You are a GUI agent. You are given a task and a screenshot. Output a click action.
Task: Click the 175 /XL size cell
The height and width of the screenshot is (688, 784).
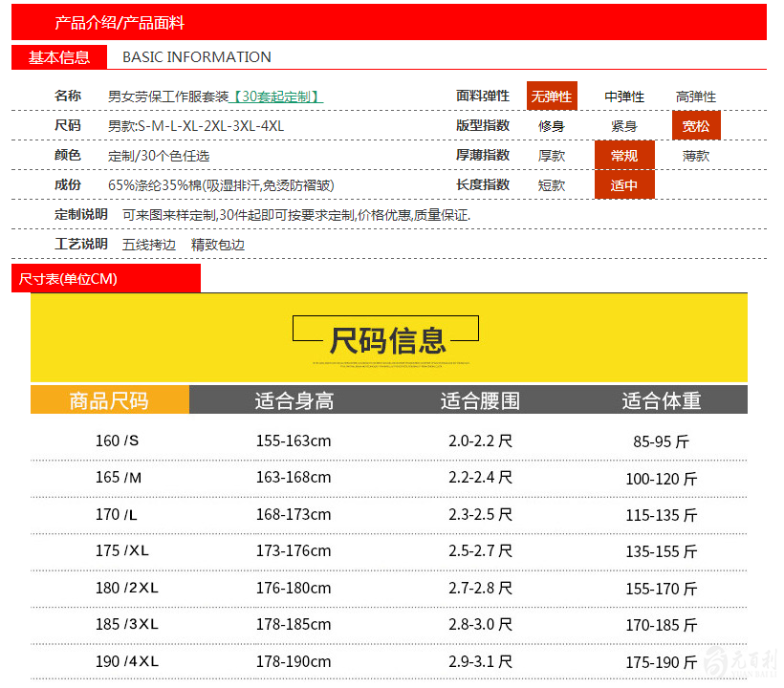tap(122, 550)
